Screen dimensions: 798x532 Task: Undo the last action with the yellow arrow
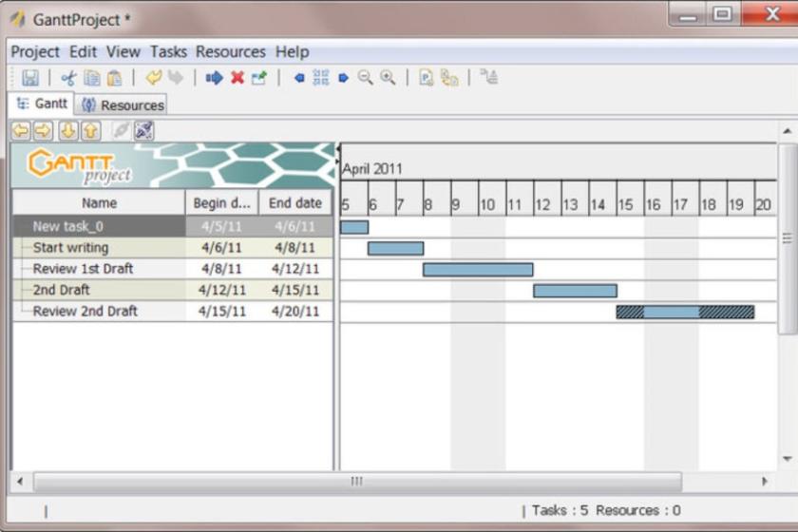(154, 77)
